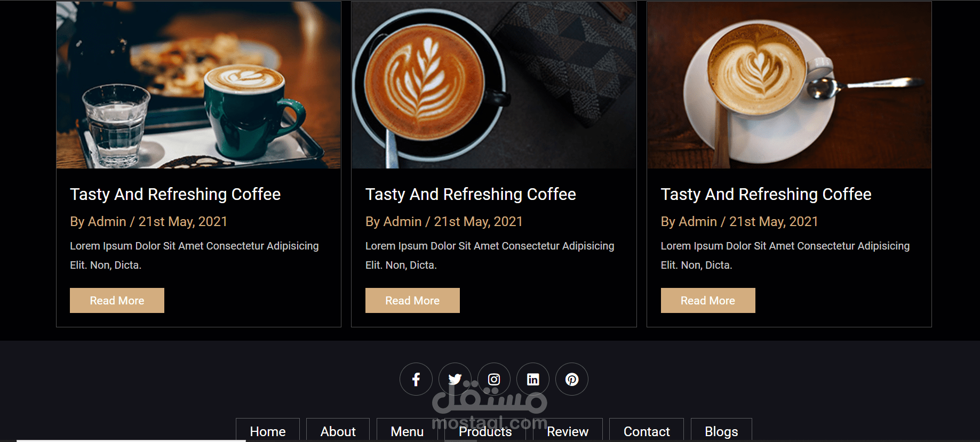980x442 pixels.
Task: Select Menu in footer navigation
Action: tap(407, 431)
